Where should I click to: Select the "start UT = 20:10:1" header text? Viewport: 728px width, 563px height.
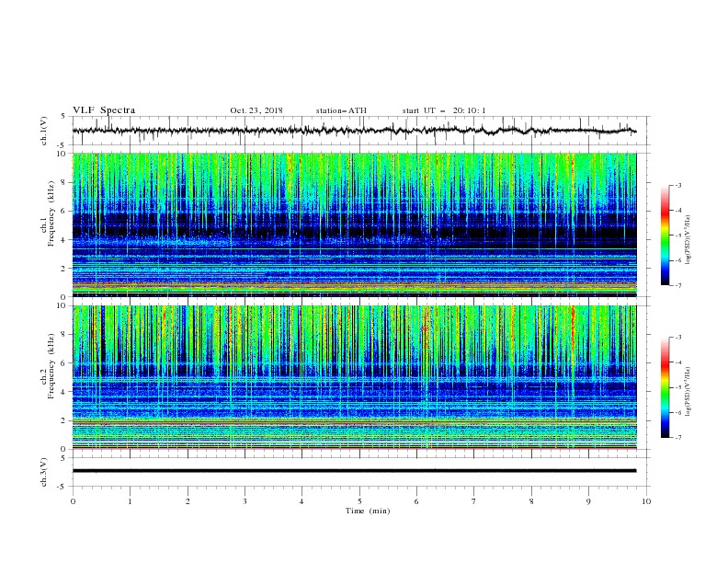(444, 110)
